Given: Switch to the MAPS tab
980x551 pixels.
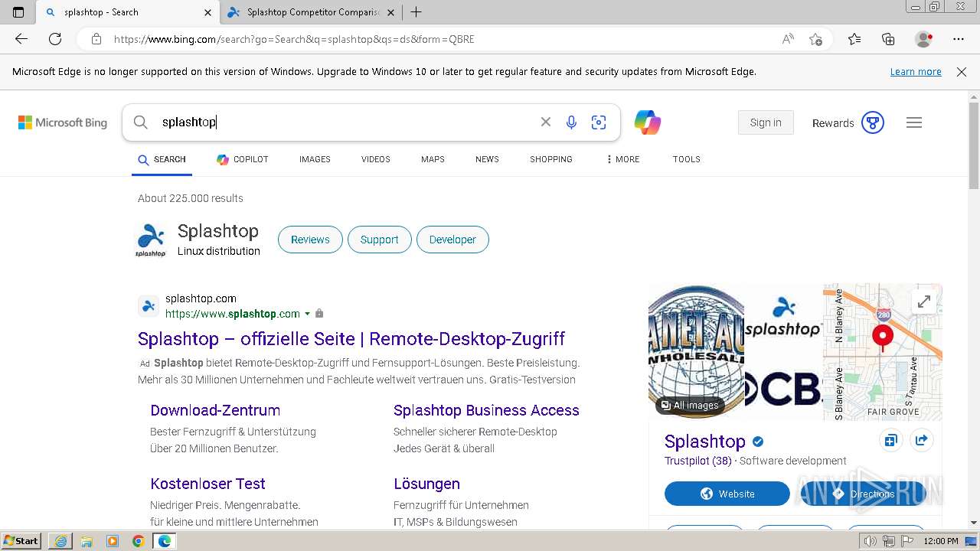Looking at the screenshot, I should (x=433, y=159).
